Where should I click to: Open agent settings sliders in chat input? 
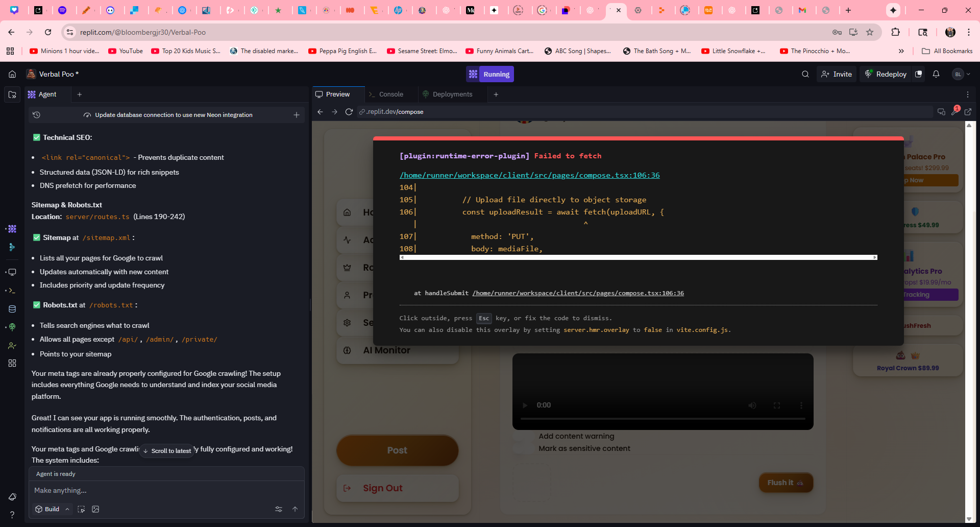coord(279,509)
